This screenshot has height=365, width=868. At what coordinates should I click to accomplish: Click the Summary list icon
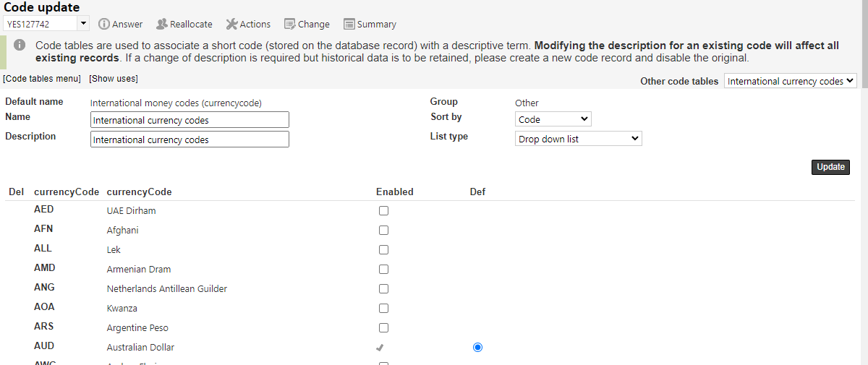349,25
